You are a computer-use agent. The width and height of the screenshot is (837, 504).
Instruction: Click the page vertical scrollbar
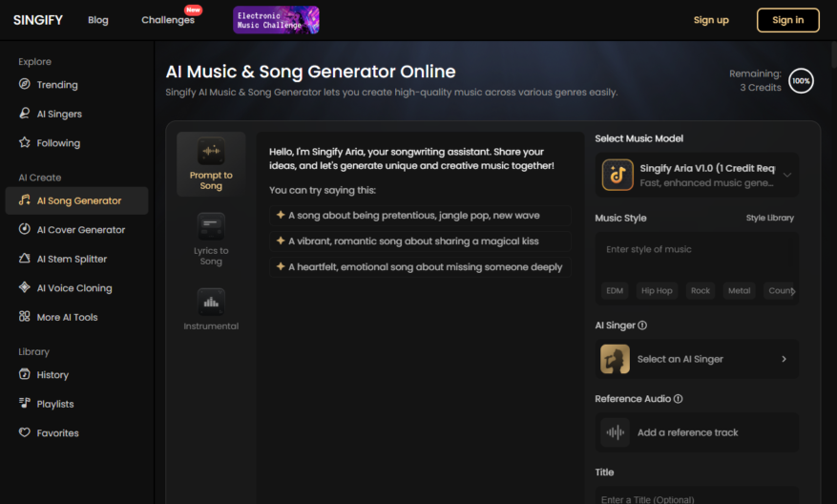833,55
